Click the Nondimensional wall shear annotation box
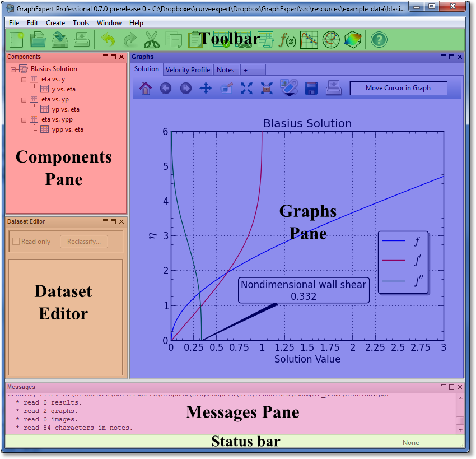Image resolution: width=476 pixels, height=459 pixels. pyautogui.click(x=304, y=290)
